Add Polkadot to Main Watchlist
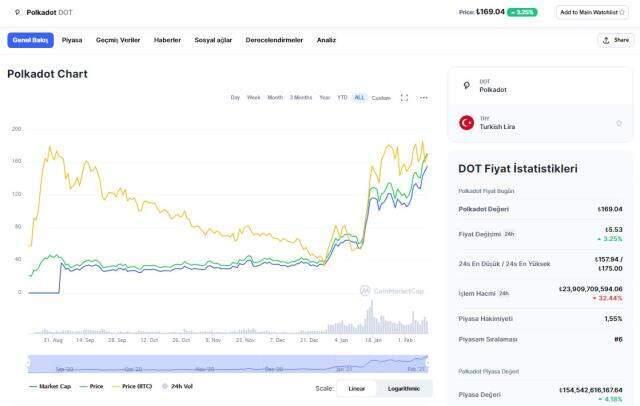This screenshot has width=640, height=406. coord(592,12)
